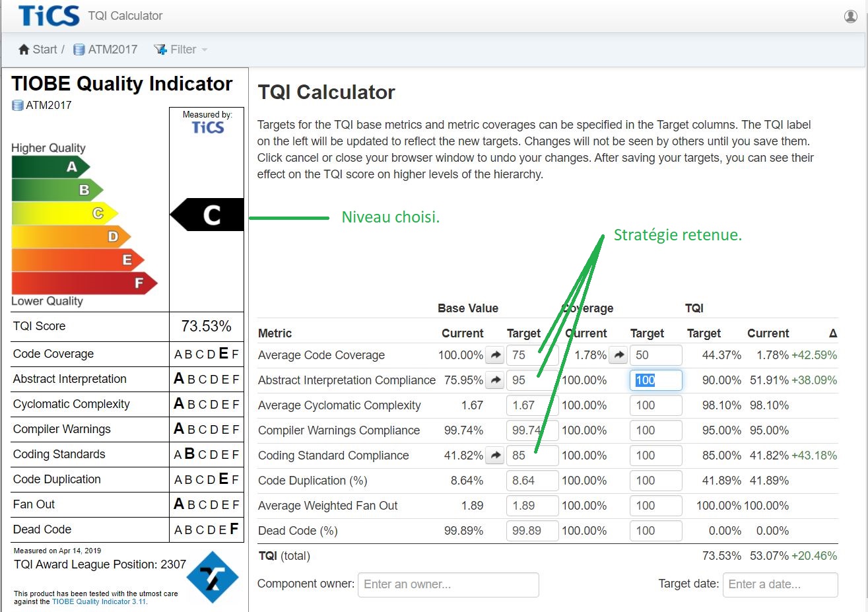868x612 pixels.
Task: Click the B quality level arrow
Action: pyautogui.click(x=57, y=190)
